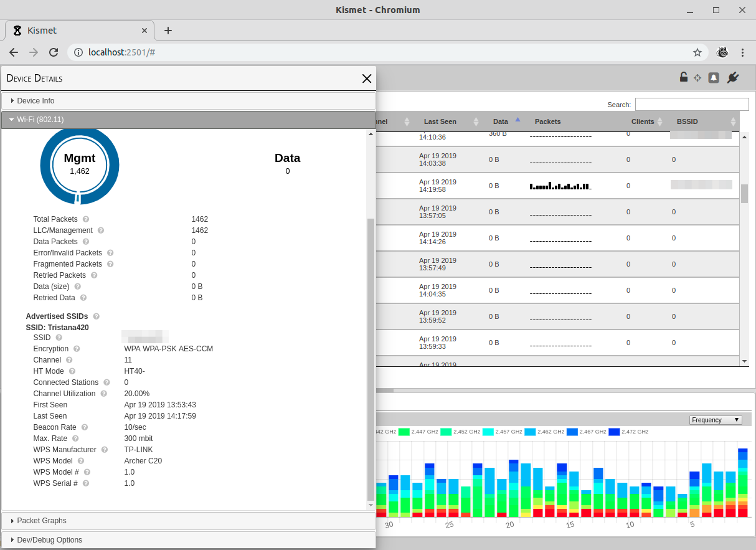Click the help icon beside Channel Utilization
This screenshot has width=756, height=550.
(x=103, y=393)
